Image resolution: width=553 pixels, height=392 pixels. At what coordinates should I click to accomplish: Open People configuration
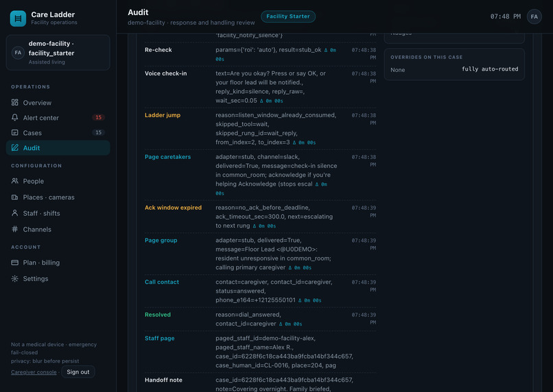point(58,181)
